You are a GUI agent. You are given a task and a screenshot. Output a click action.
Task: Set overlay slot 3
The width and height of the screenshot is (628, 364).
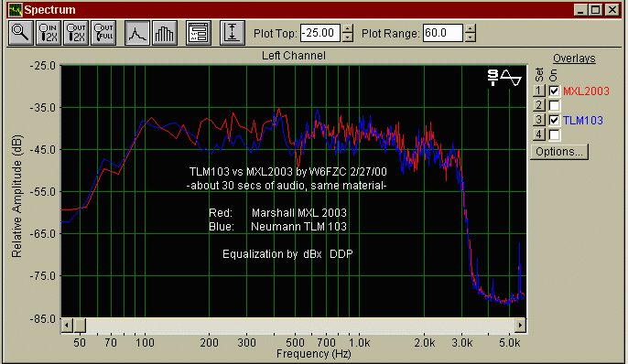tap(538, 120)
